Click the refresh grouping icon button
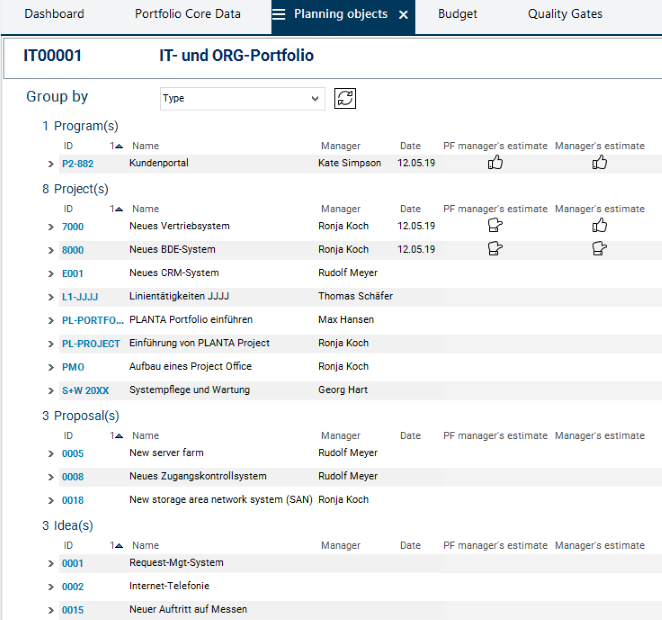The width and height of the screenshot is (662, 620). point(345,98)
